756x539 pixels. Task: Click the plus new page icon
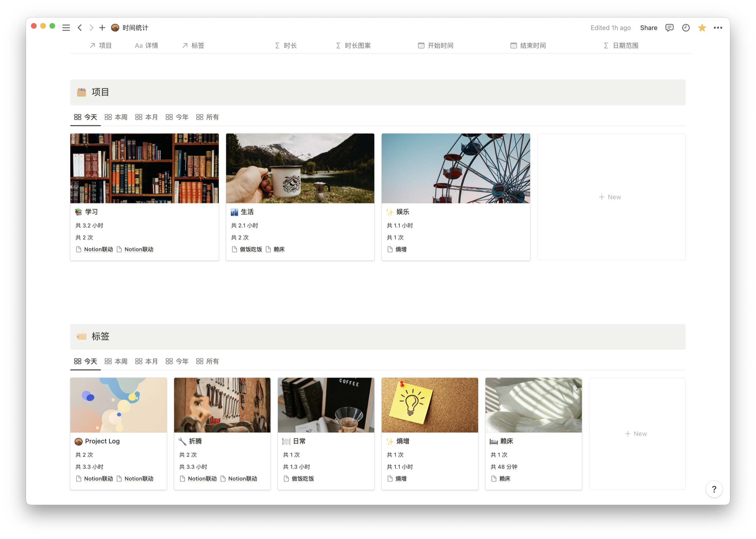point(102,28)
